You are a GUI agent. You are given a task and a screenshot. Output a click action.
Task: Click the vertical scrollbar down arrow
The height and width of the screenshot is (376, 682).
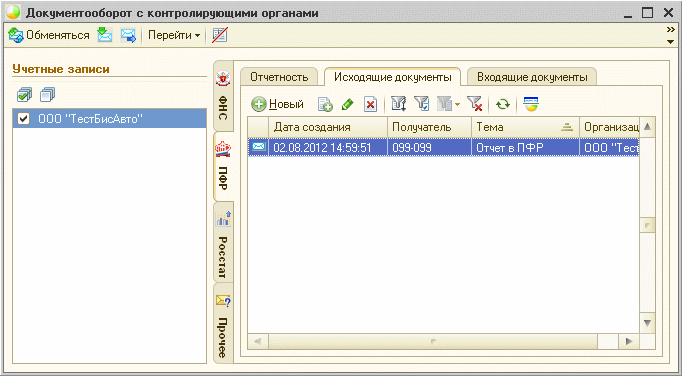click(647, 323)
